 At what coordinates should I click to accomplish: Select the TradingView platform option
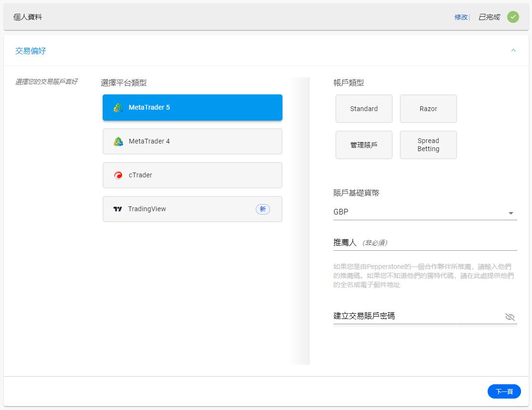click(x=192, y=209)
